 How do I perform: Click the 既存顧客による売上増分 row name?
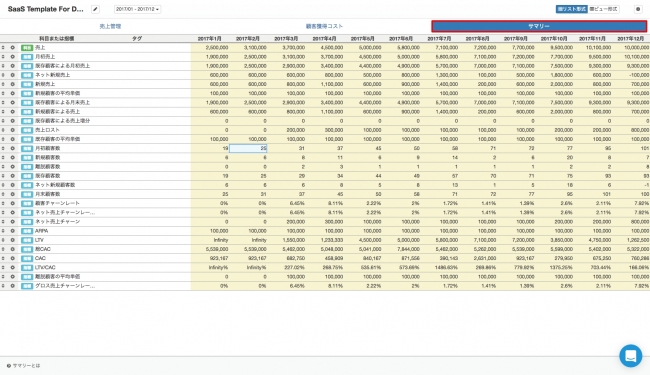(62, 121)
